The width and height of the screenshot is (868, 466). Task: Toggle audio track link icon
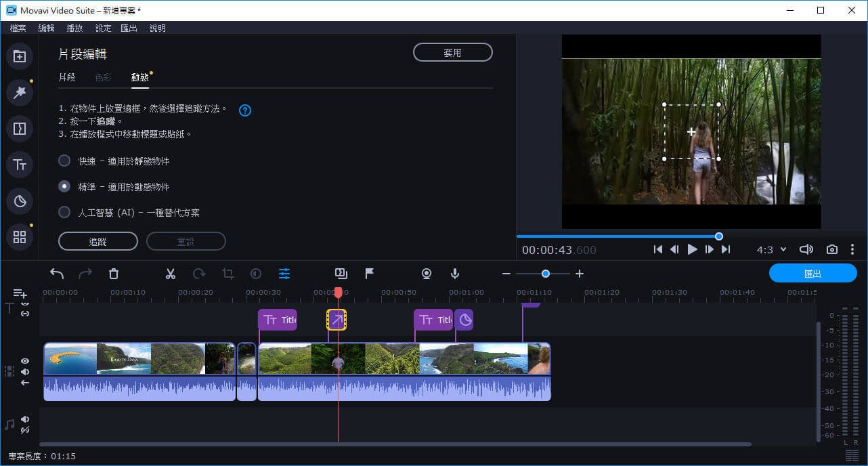(x=25, y=430)
